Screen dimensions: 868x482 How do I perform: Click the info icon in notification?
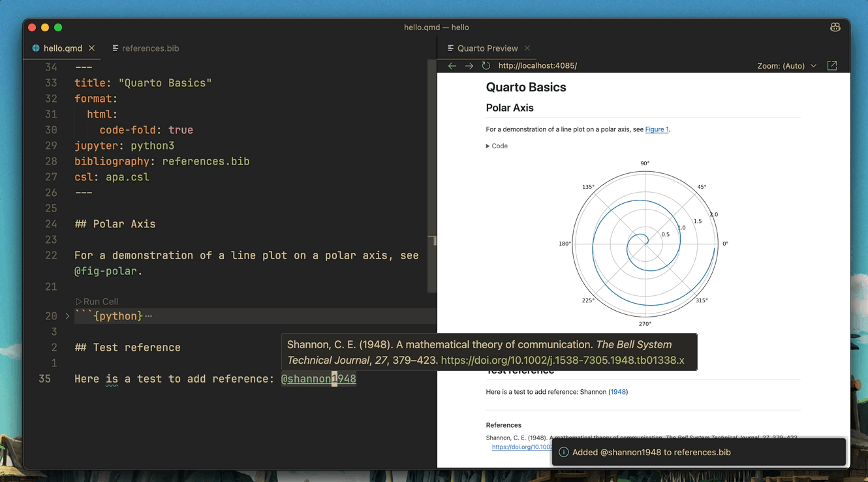pyautogui.click(x=564, y=452)
